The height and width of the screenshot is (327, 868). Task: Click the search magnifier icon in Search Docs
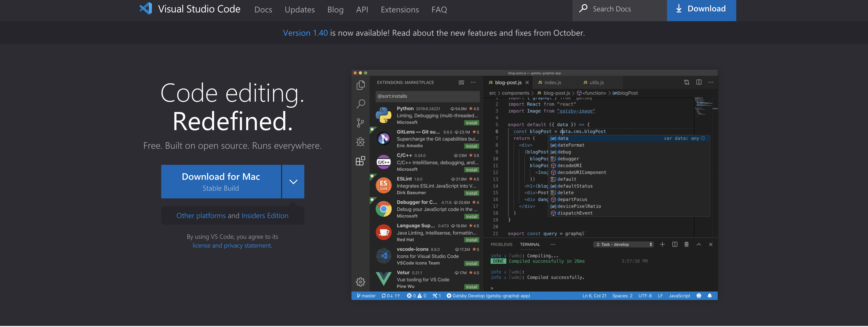583,9
